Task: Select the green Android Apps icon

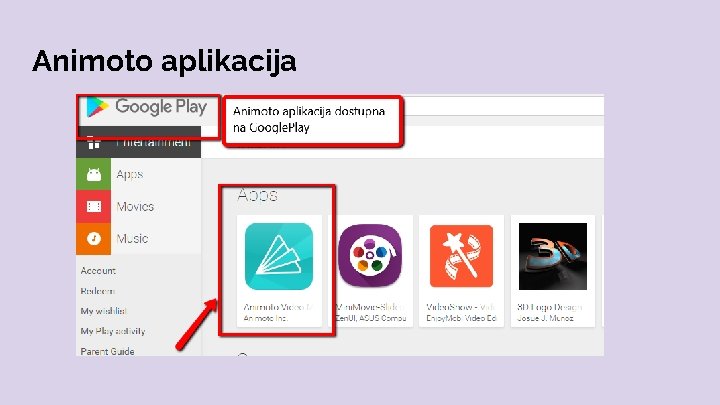Action: (94, 174)
